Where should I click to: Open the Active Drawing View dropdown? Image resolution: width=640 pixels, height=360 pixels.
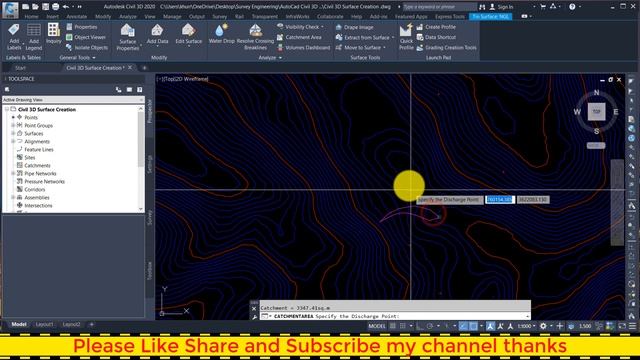[x=73, y=100]
